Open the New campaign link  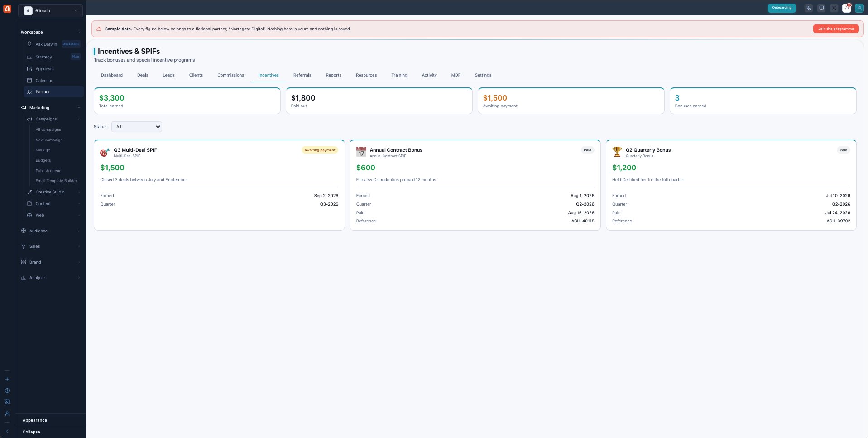(x=49, y=140)
